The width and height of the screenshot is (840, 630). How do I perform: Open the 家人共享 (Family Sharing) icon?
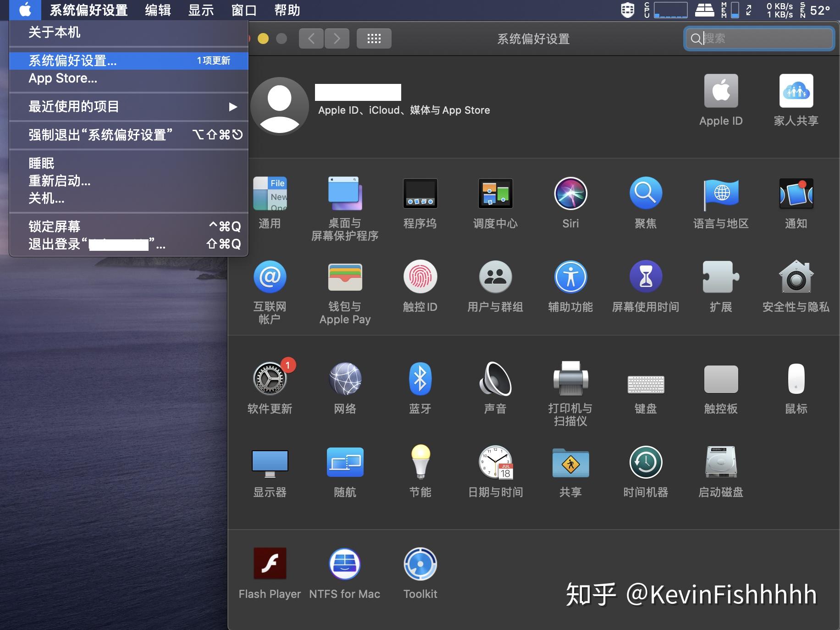tap(796, 91)
